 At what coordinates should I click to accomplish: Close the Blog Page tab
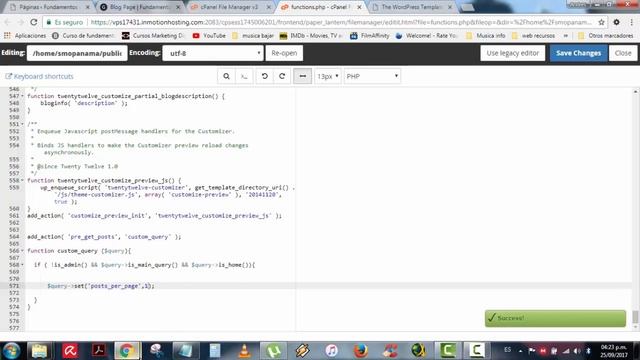point(178,7)
